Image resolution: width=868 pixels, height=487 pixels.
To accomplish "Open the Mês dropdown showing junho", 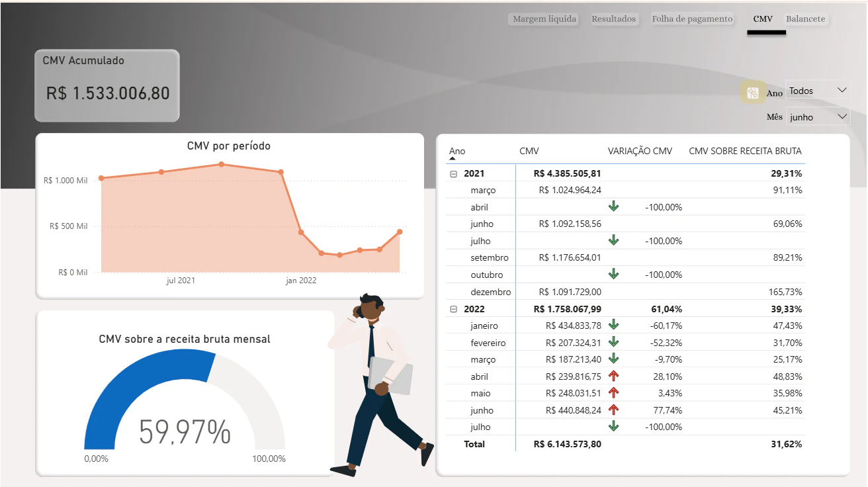I will [x=818, y=117].
